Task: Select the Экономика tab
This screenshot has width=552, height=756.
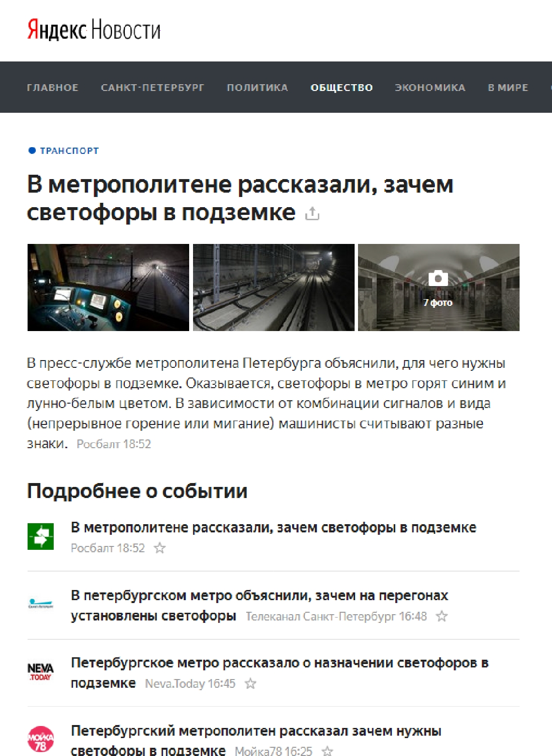Action: (430, 88)
